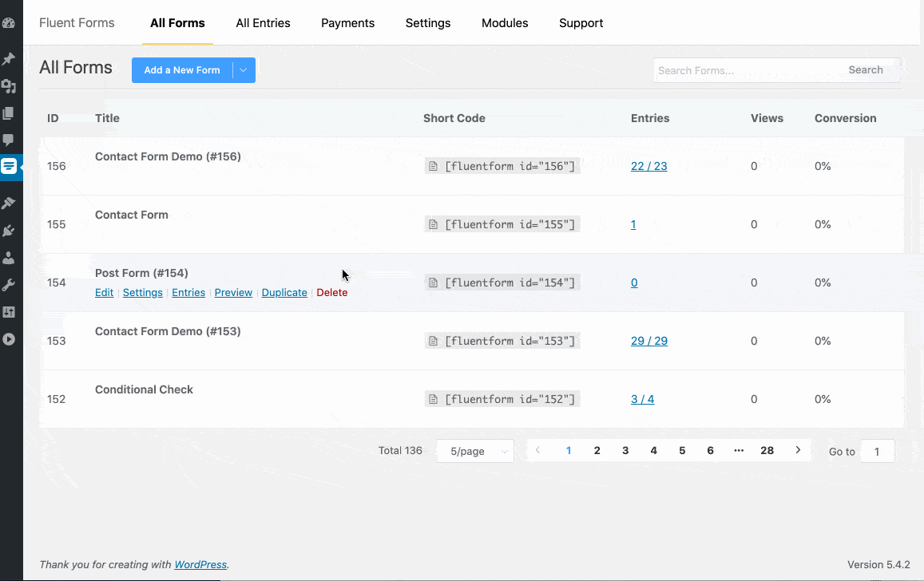Open the 5/page pagination size dropdown

coord(475,451)
